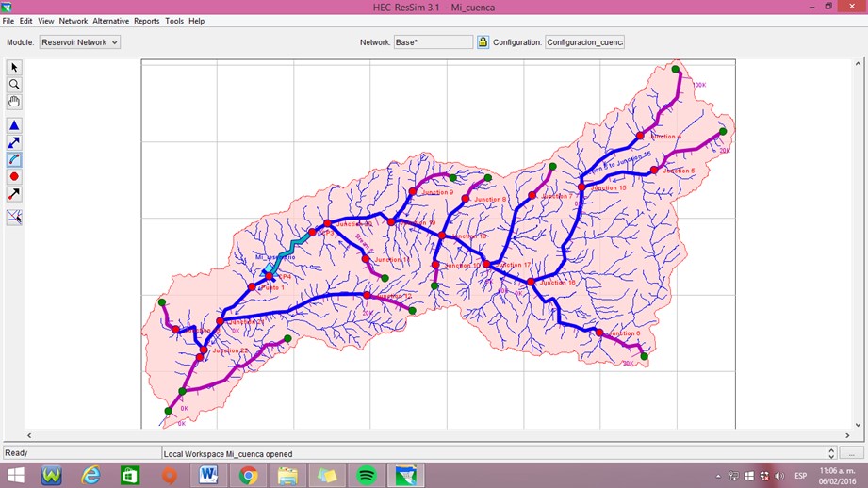Select the pointer arrow tool
The image size is (868, 488).
point(14,68)
